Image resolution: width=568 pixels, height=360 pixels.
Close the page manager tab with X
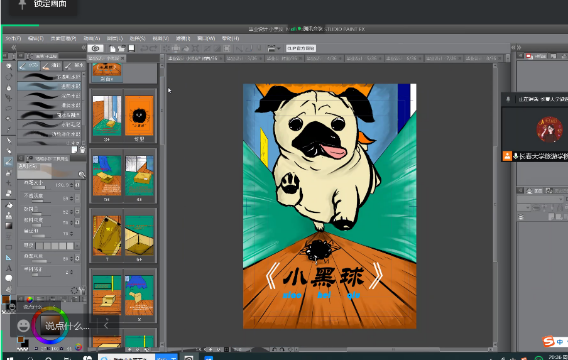click(x=123, y=58)
